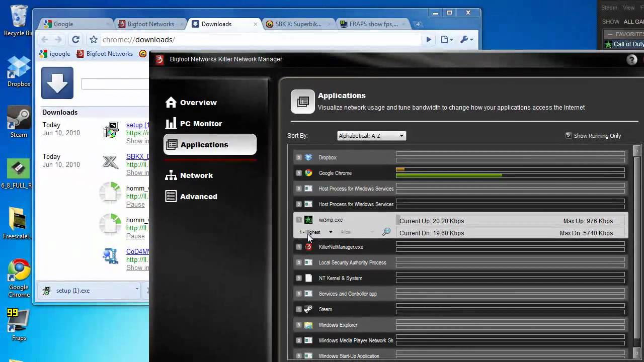Select the Fraps desktop shortcut
The image size is (644, 362).
coord(19,325)
